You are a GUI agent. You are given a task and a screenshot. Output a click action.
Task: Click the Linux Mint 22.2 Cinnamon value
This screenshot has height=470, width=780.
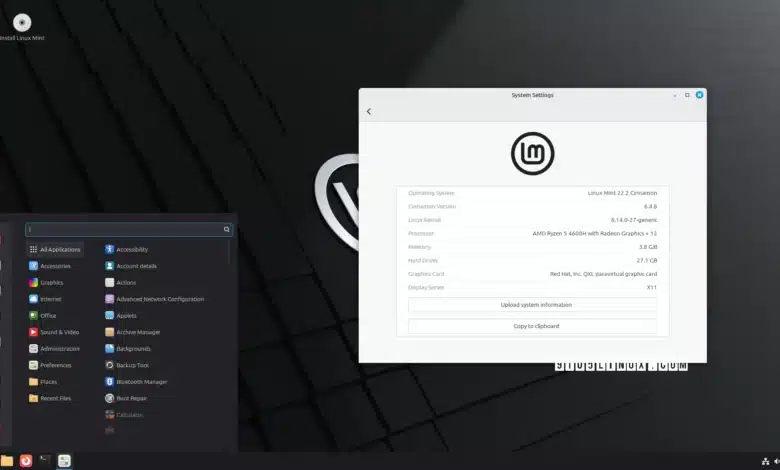pos(622,193)
